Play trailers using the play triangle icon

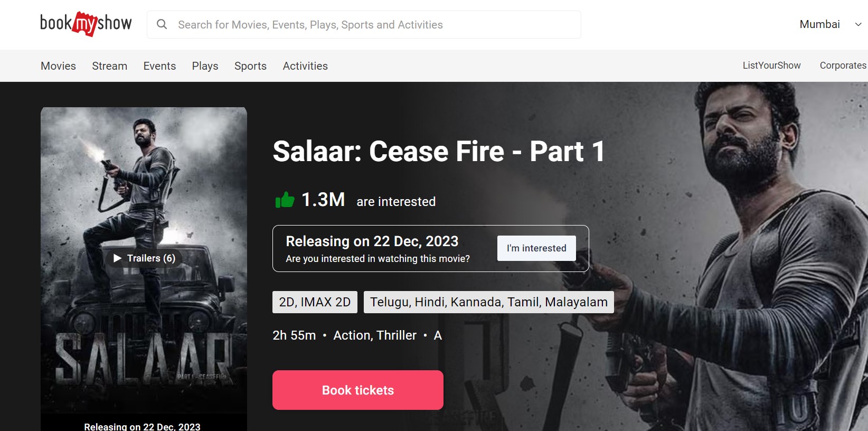pos(118,258)
